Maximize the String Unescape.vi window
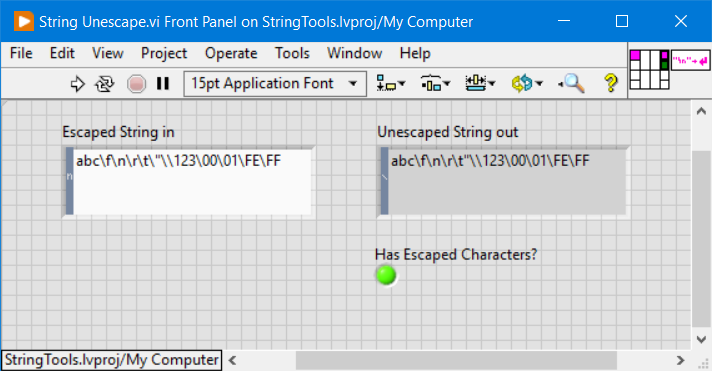The width and height of the screenshot is (712, 371). (622, 21)
